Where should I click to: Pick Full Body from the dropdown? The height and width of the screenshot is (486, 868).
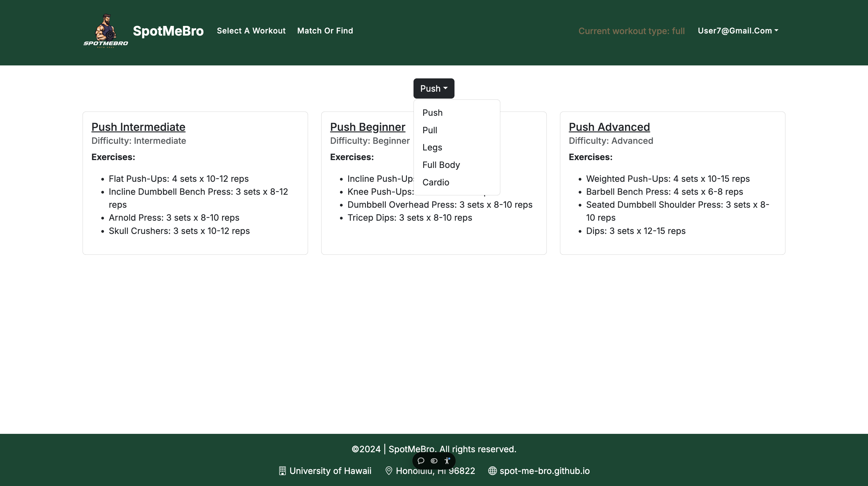[x=441, y=165]
